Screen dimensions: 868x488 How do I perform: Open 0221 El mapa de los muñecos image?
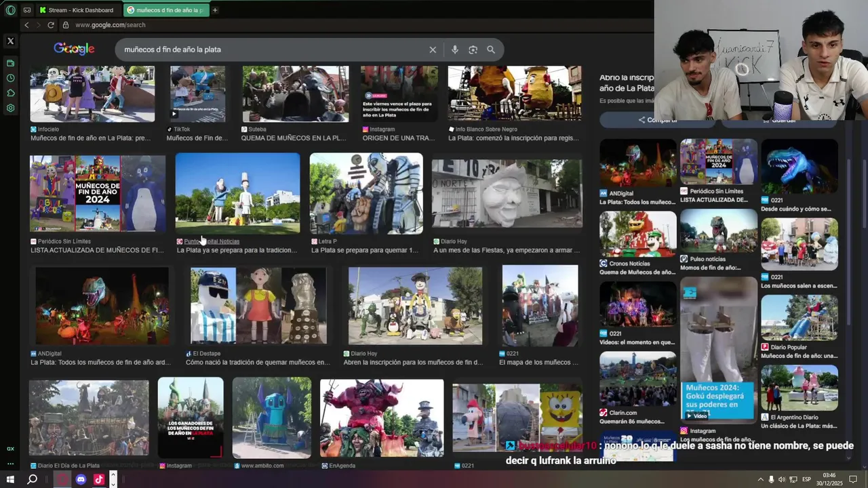click(540, 305)
